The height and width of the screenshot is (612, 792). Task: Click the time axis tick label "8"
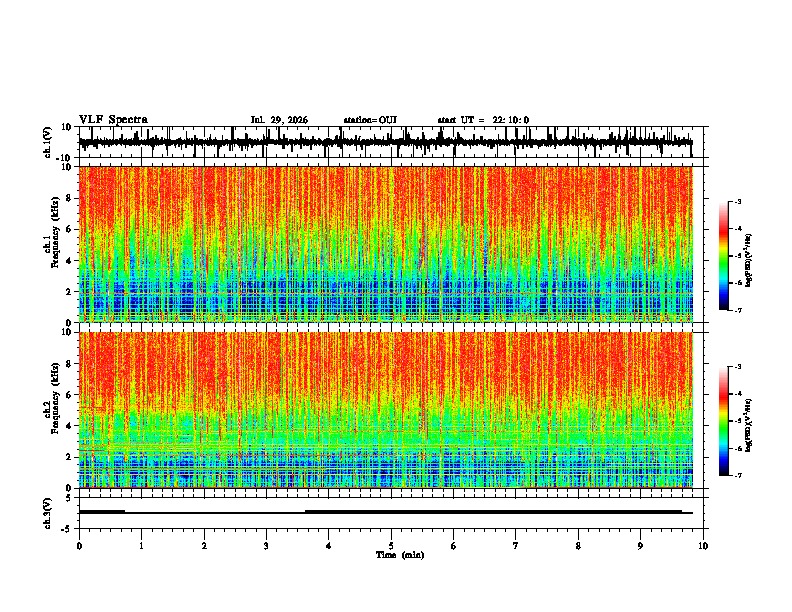click(578, 546)
